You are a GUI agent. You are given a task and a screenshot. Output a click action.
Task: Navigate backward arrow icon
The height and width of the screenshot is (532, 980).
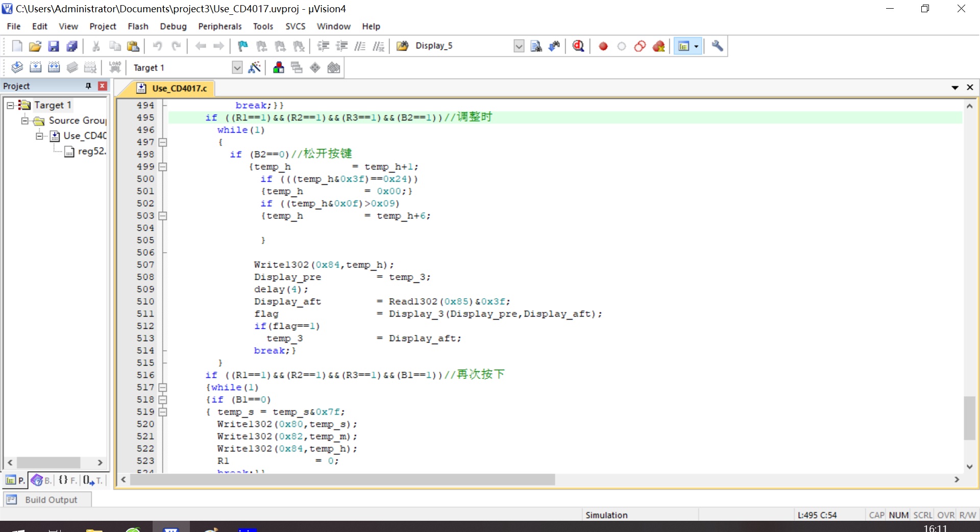coord(201,46)
